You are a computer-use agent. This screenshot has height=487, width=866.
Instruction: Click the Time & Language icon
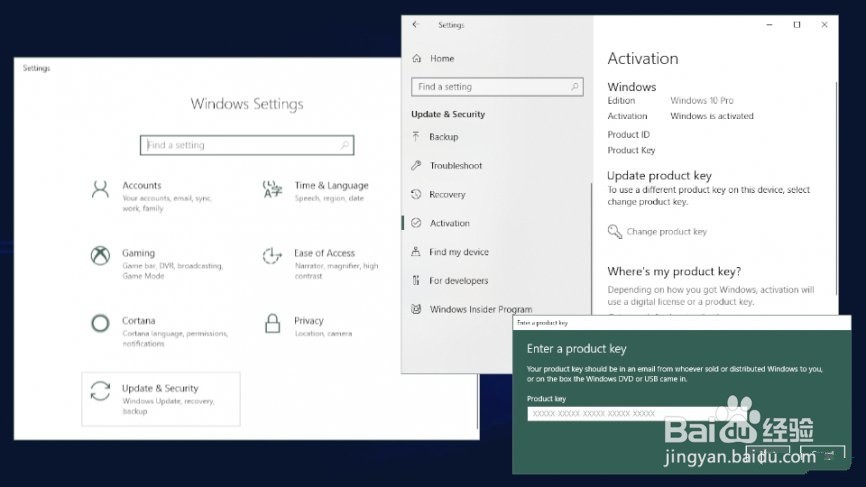coord(272,189)
